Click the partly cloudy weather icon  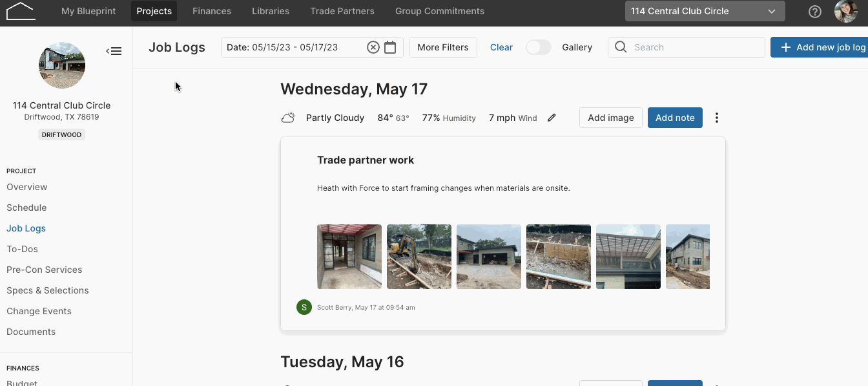[289, 118]
